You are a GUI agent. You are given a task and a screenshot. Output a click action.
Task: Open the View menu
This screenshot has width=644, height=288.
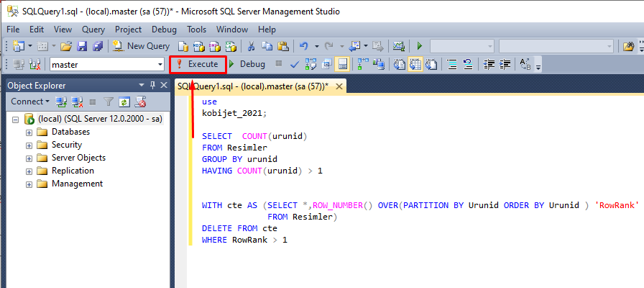point(63,30)
